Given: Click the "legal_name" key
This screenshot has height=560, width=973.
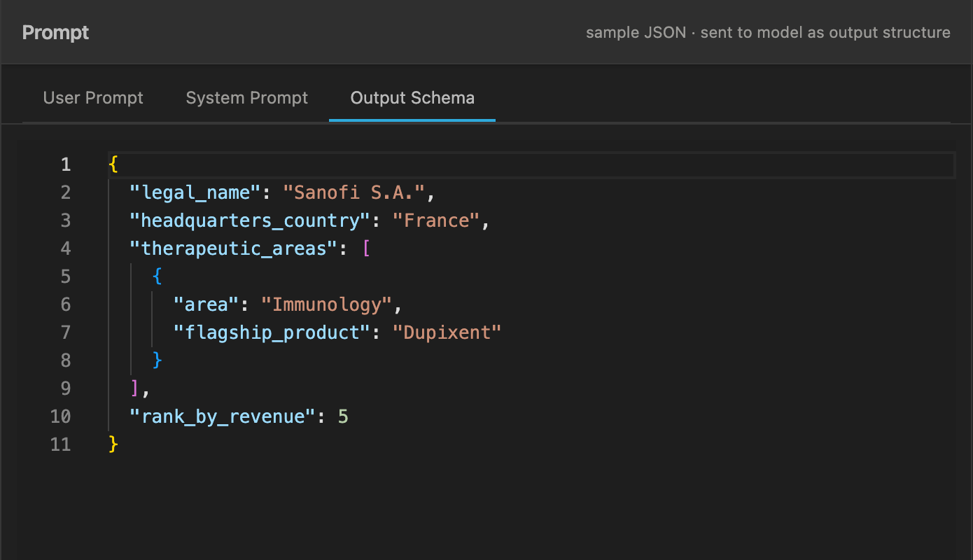Looking at the screenshot, I should point(196,192).
